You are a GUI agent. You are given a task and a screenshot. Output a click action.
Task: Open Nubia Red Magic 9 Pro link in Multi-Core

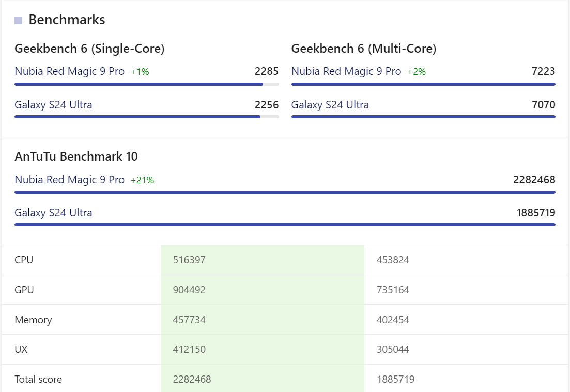coord(346,71)
